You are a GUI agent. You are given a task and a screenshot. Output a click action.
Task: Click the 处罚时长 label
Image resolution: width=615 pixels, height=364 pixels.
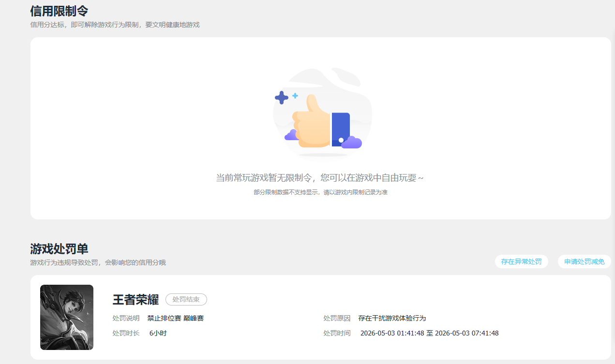click(x=126, y=333)
